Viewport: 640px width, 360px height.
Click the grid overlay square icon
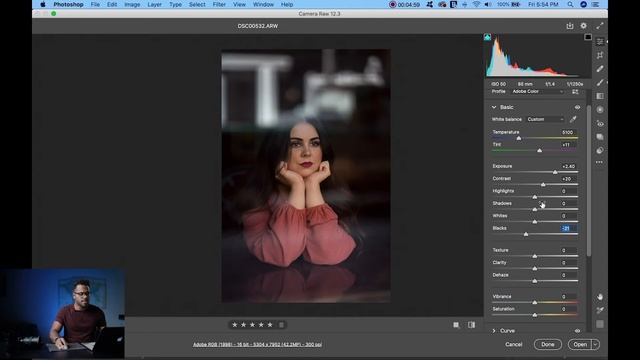point(600,324)
